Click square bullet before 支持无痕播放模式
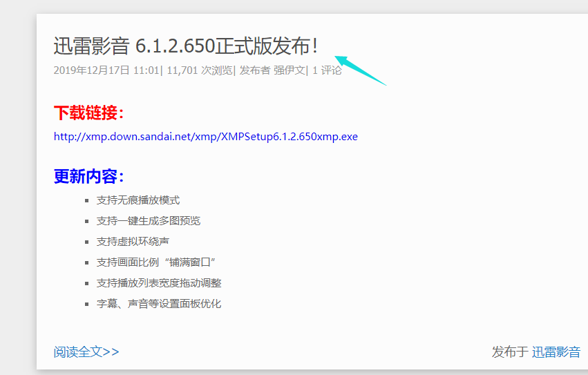The width and height of the screenshot is (588, 375). [x=87, y=200]
